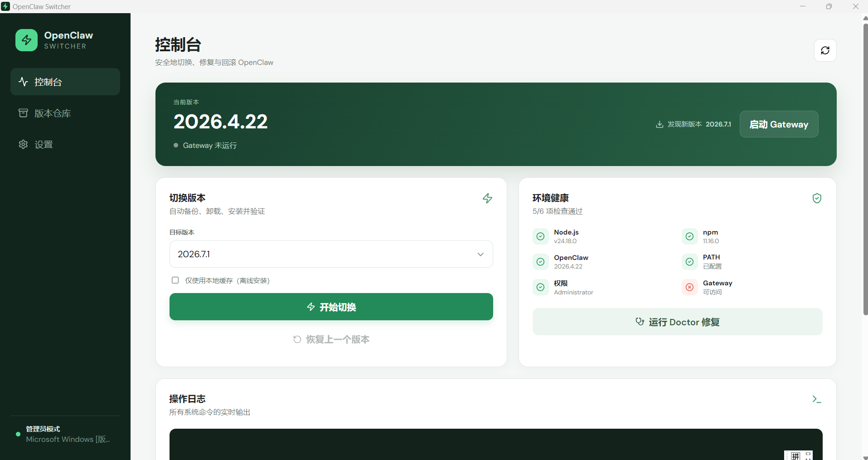Open the 版本仓库 sidebar menu item
This screenshot has width=868, height=460.
point(65,113)
